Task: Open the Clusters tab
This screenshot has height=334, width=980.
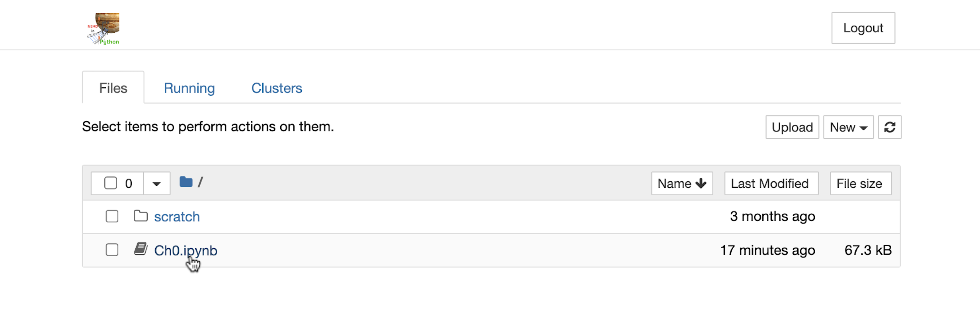Action: (x=277, y=88)
